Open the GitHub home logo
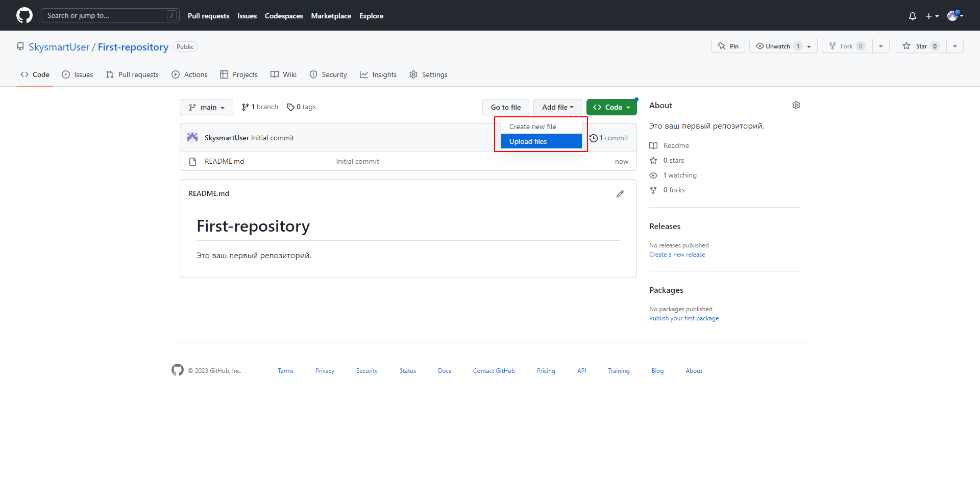980x478 pixels. pyautogui.click(x=24, y=15)
